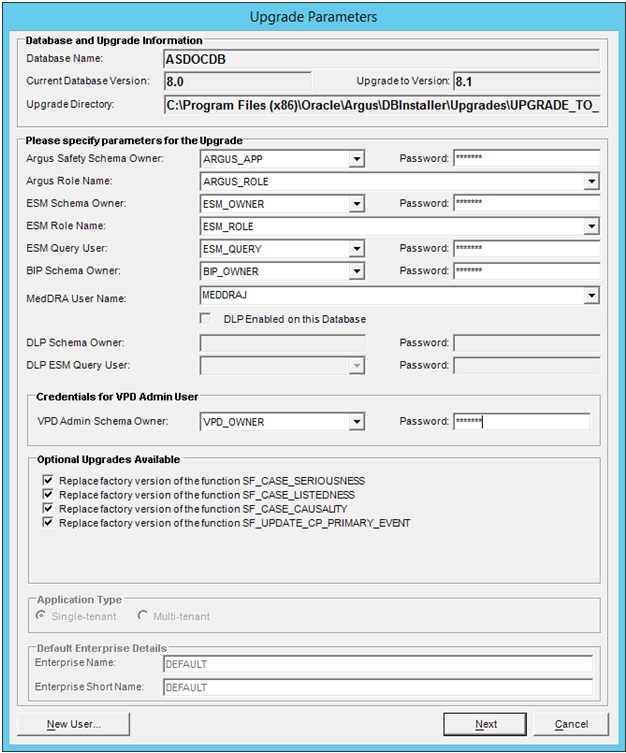Focus BIP Schema Owner password field
626x753 pixels.
click(527, 271)
